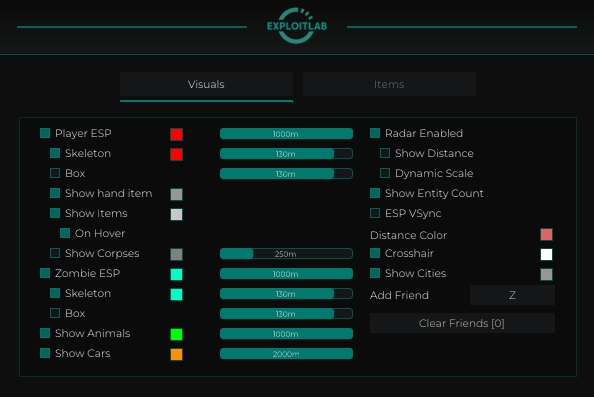The height and width of the screenshot is (397, 594).
Task: Enable Box checkbox under Zombie ESP
Action: [55, 313]
